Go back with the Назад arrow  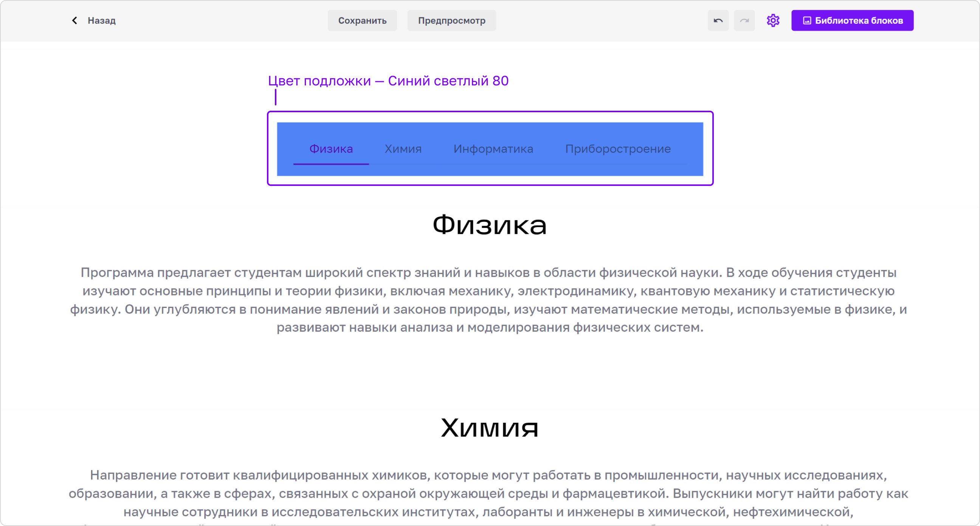(74, 20)
